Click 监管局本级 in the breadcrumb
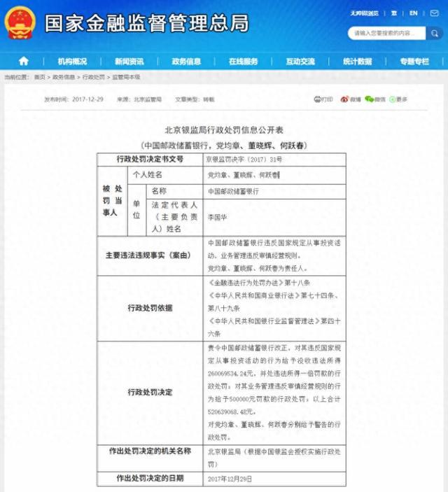Screen dimensions: 448x492 click(126, 77)
